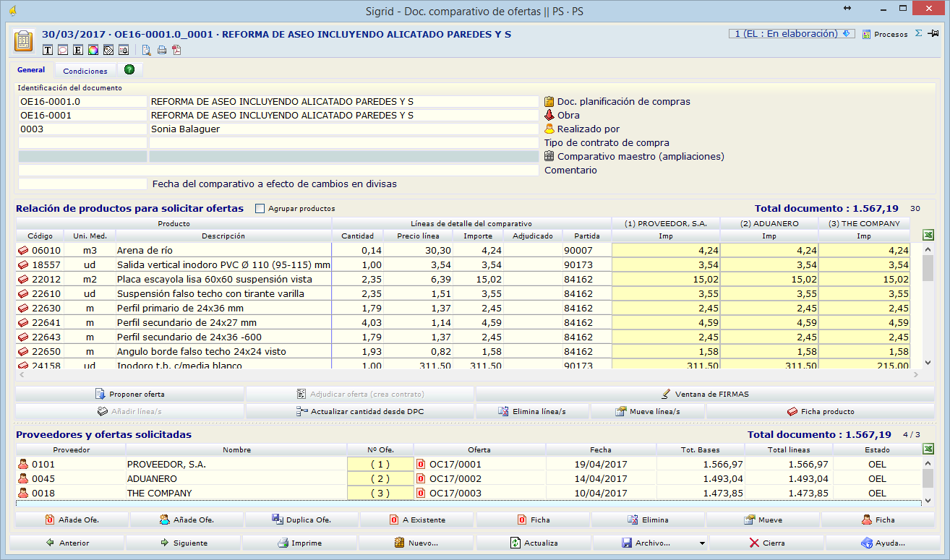Viewport: 950px width, 560px height.
Task: Click the supplier icon for row 0101
Action: pyautogui.click(x=23, y=464)
